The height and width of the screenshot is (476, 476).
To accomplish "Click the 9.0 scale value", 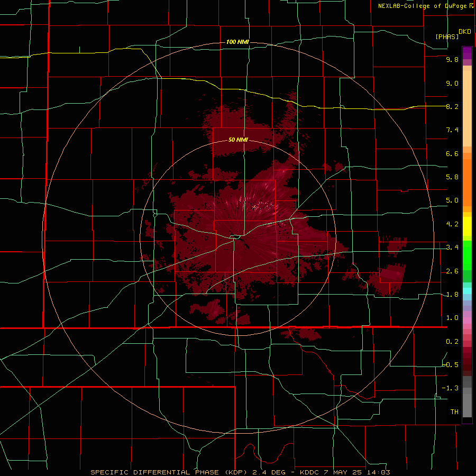I will [452, 83].
